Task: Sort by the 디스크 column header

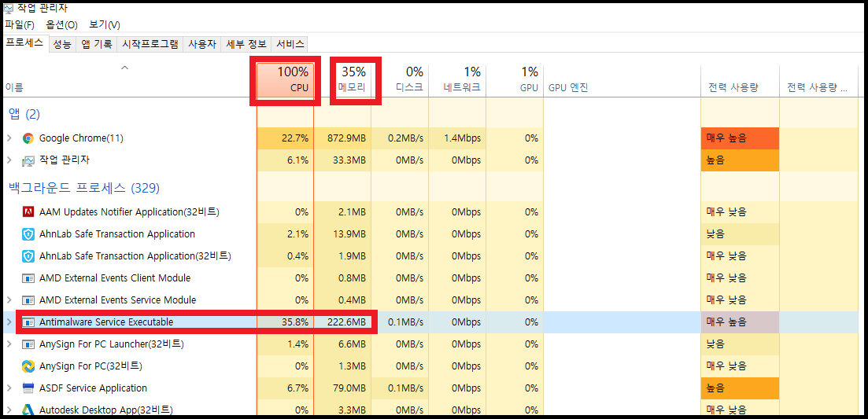Action: point(401,79)
